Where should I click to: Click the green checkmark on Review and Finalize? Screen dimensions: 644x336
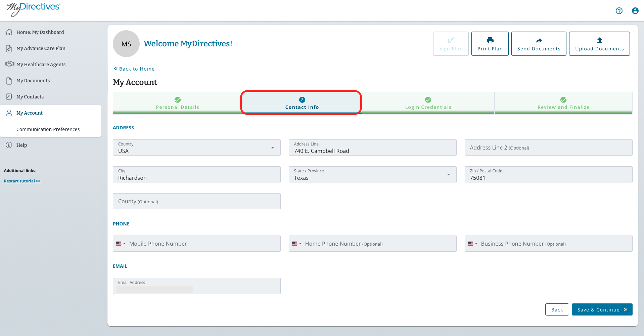point(563,100)
